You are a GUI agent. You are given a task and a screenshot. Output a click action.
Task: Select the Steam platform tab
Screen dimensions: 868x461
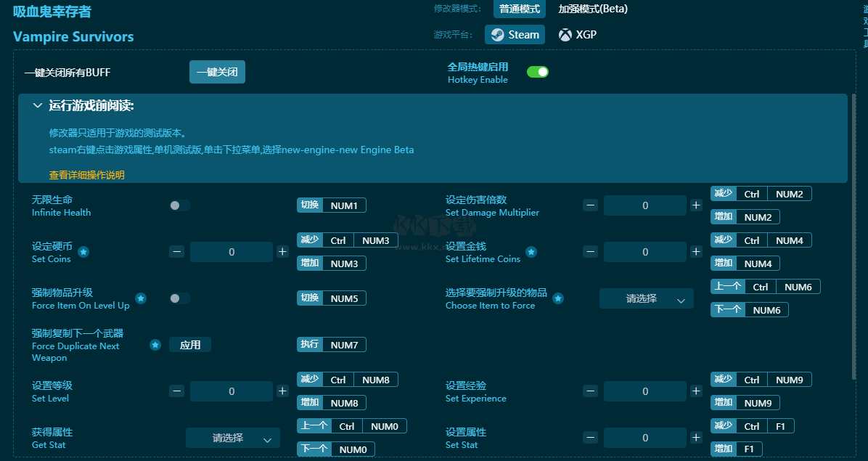click(x=515, y=35)
